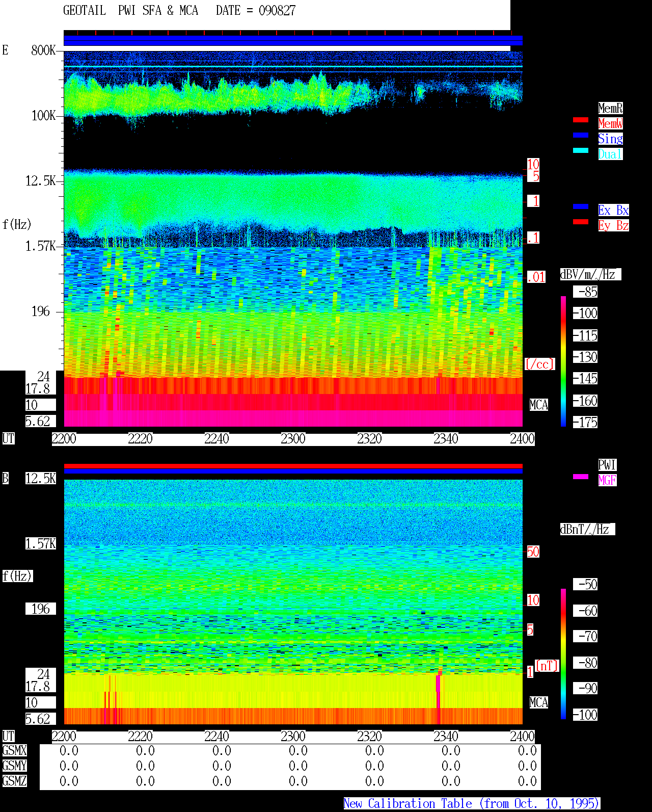Click the blue Sing legend swatch

tap(581, 135)
